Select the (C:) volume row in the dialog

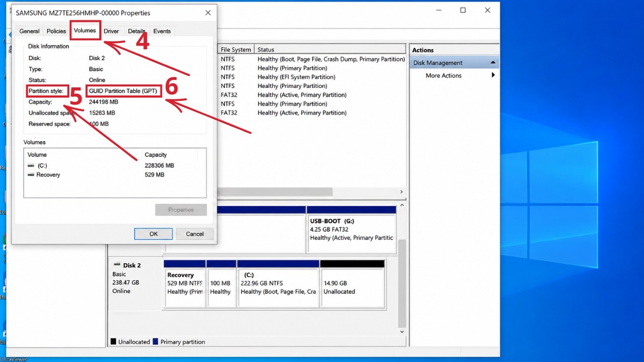point(116,166)
